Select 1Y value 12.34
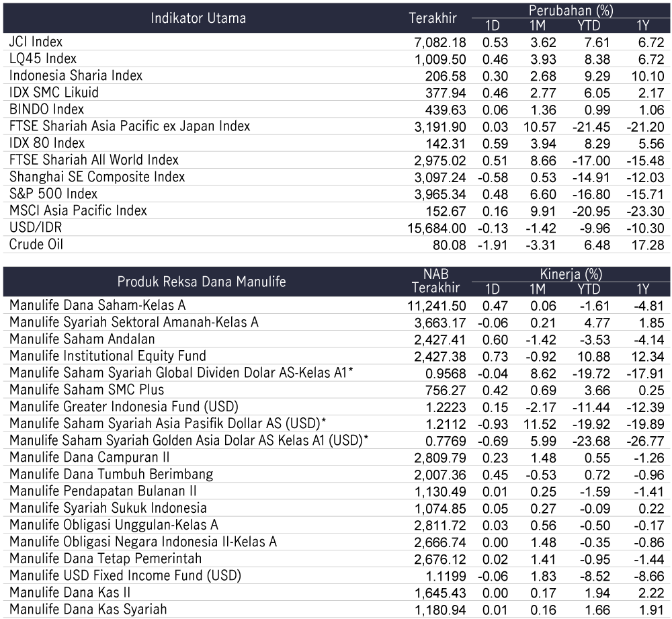Viewport: 672px width, 619px height. [x=648, y=357]
